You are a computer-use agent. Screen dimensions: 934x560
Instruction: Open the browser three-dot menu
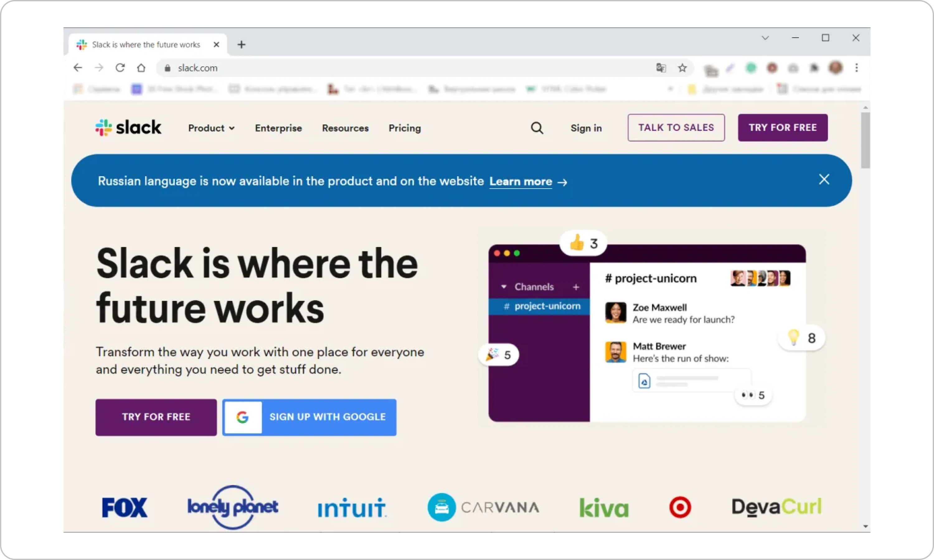click(x=856, y=68)
